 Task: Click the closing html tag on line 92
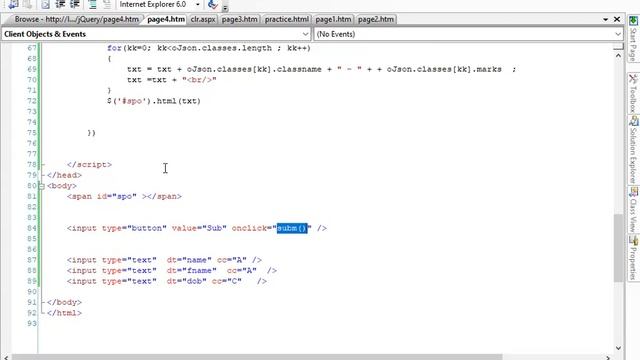[64, 313]
